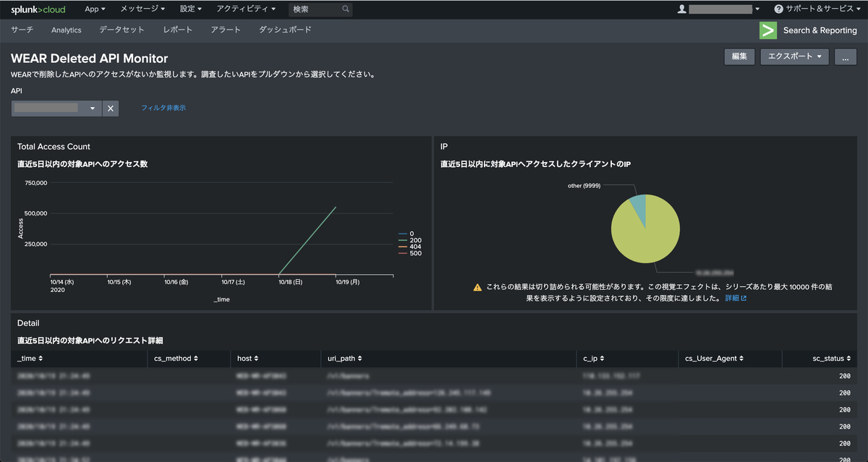The width and height of the screenshot is (868, 462).
Task: Open the App dropdown menu
Action: [95, 9]
